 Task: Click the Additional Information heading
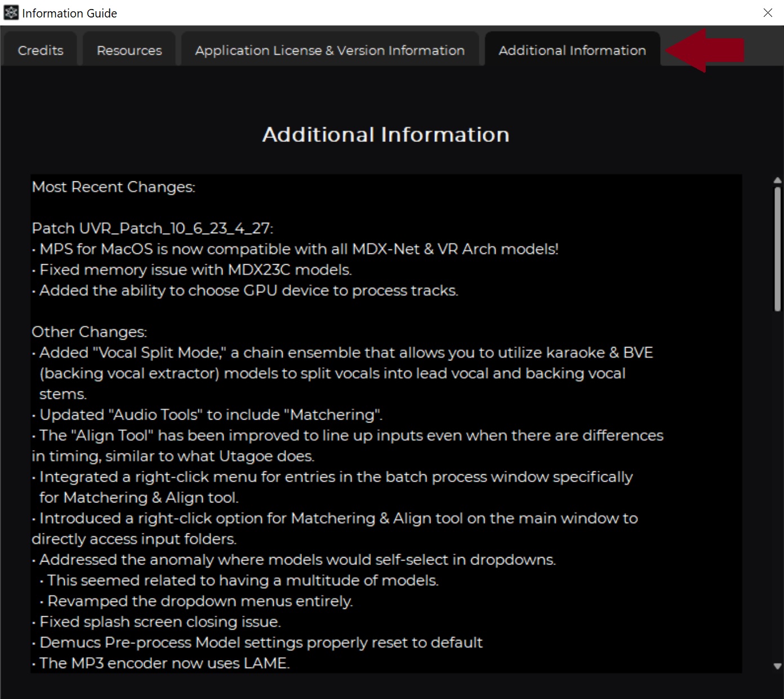click(x=385, y=134)
